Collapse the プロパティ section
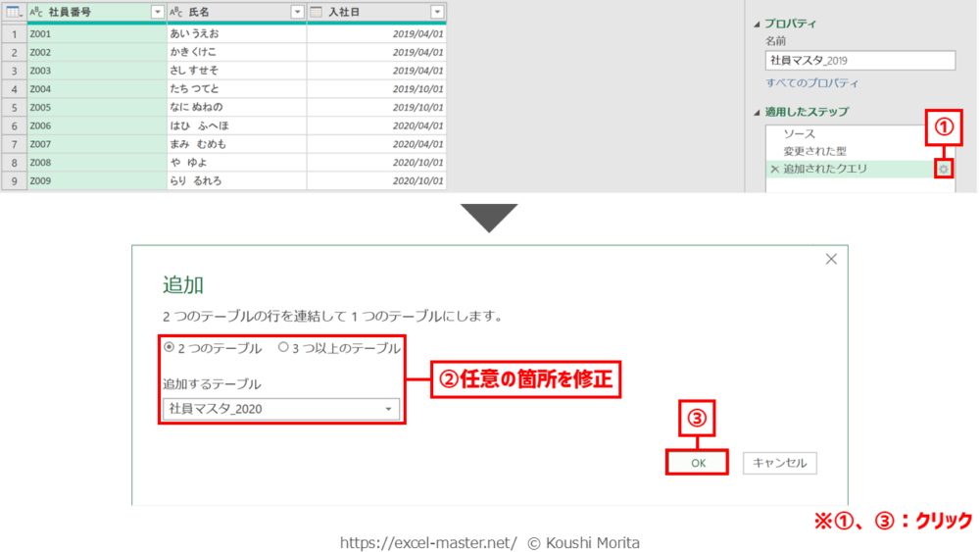Viewport: 980px width, 552px height. [756, 24]
